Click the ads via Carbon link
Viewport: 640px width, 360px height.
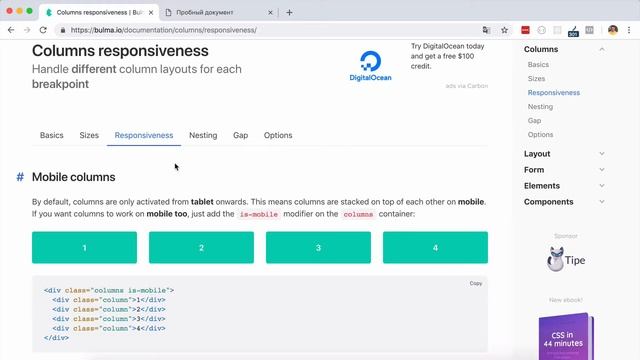pyautogui.click(x=467, y=86)
